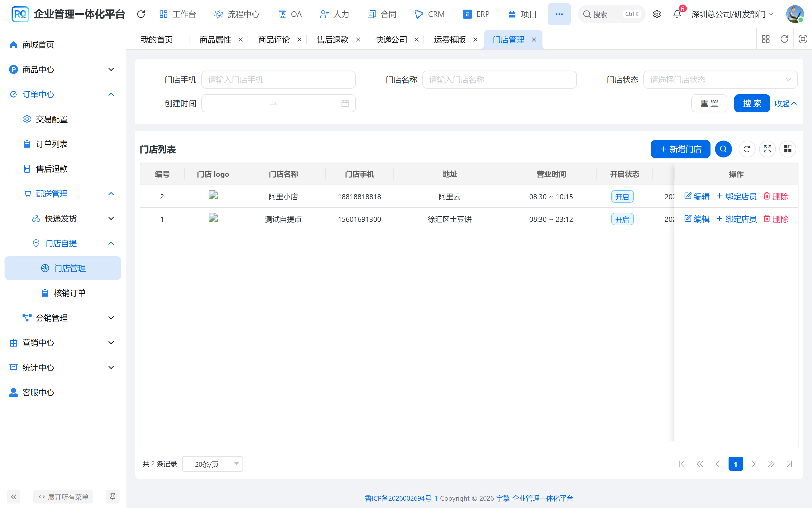
Task: Expand the table to fullscreen
Action: (767, 149)
